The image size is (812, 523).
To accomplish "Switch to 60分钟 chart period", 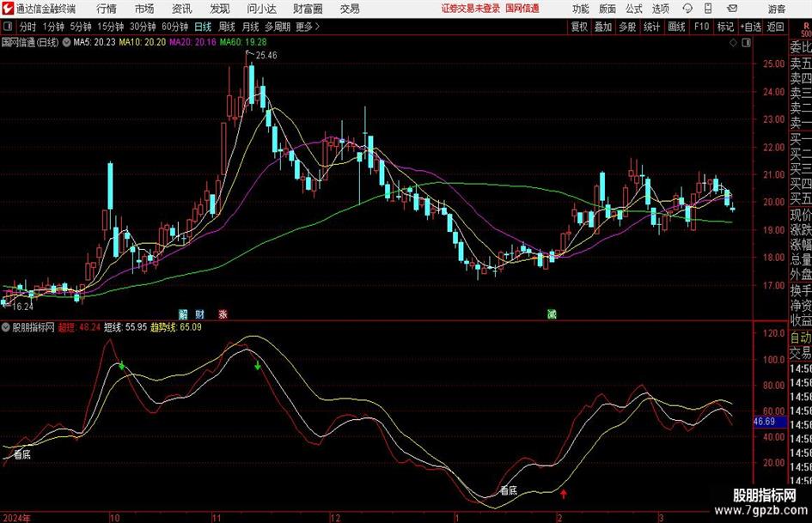I will 175,27.
